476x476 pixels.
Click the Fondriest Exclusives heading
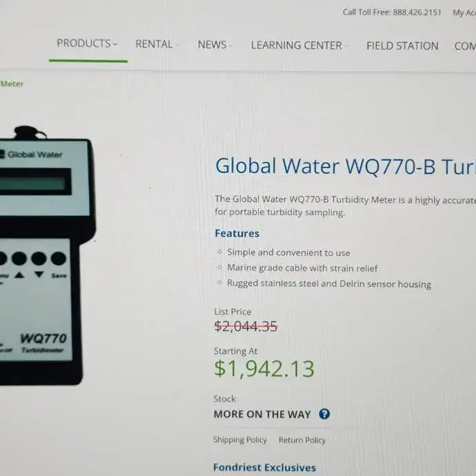coord(264,467)
